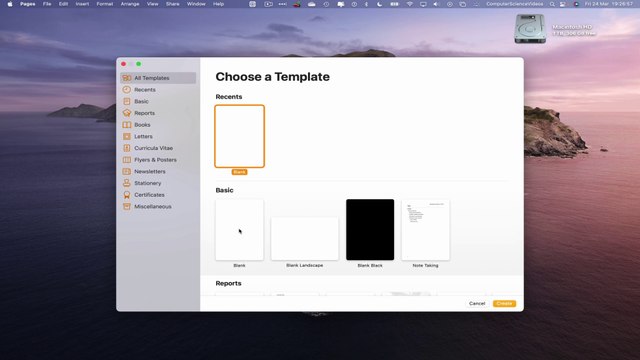The image size is (640, 360).
Task: Select the Letters category icon
Action: coord(127,136)
